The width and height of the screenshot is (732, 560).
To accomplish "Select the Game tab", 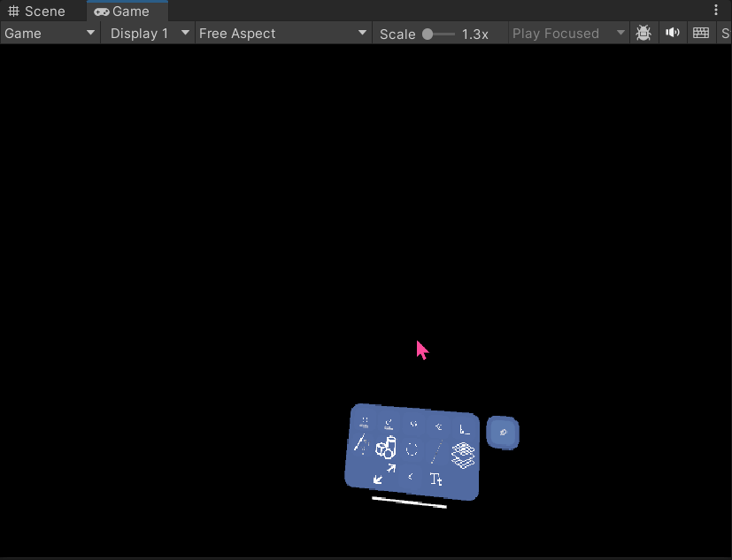I will (x=127, y=12).
